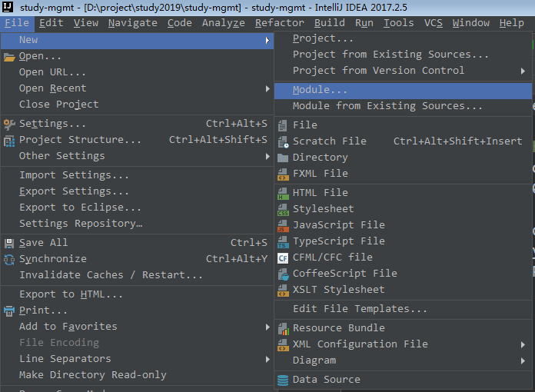The image size is (535, 392).
Task: Open the Code menu
Action: (x=179, y=23)
